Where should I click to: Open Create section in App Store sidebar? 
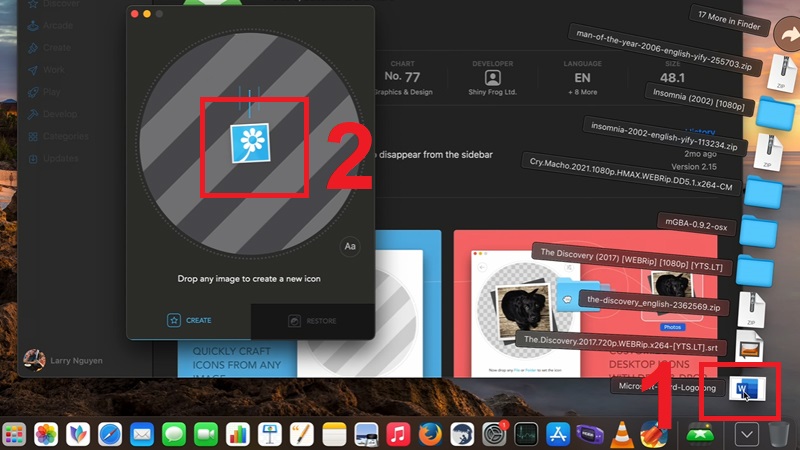tap(49, 48)
